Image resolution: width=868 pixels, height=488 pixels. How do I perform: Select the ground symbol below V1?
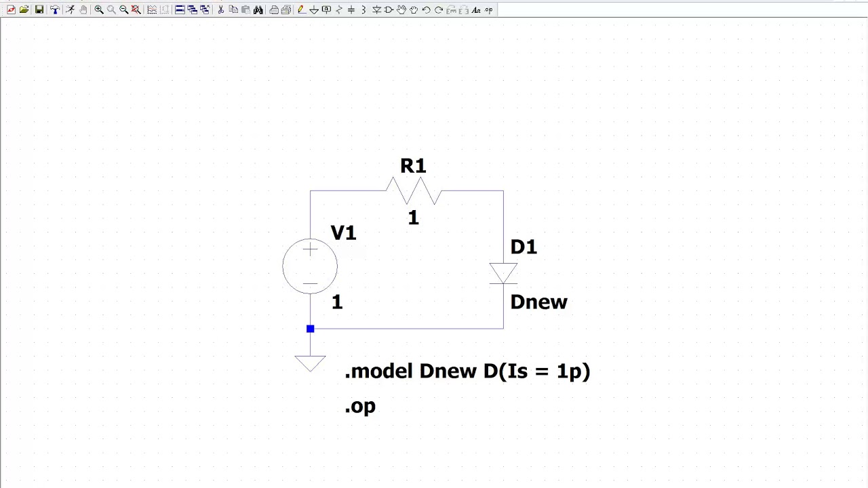(311, 363)
